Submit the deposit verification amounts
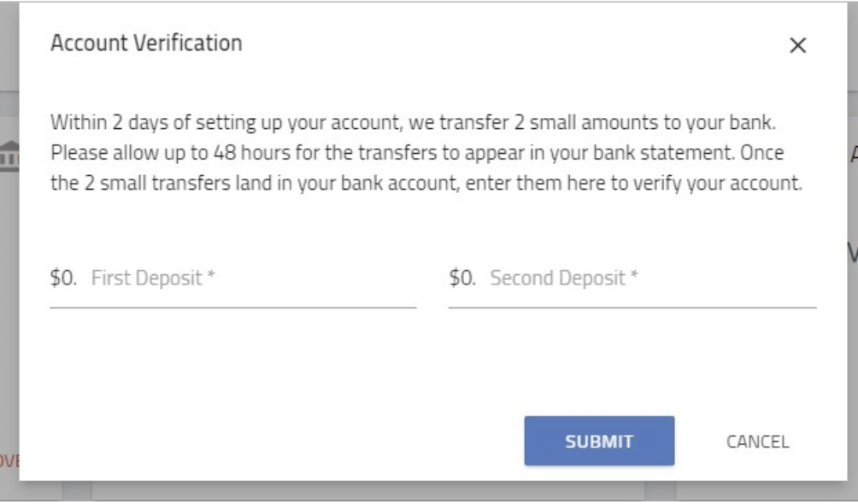 599,441
